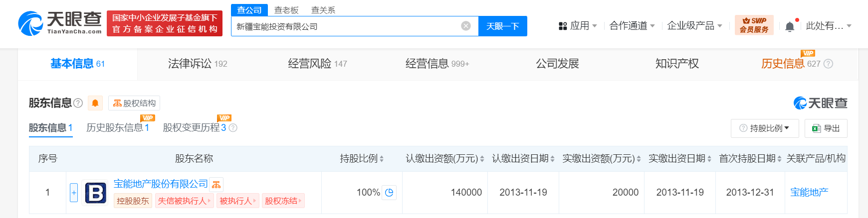The image size is (868, 218).
Task: Open the TianYanCha logo homepage
Action: [x=60, y=23]
